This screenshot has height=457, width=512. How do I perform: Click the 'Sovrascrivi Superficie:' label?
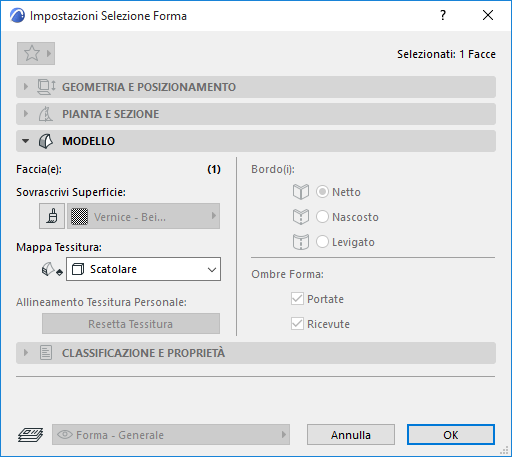click(71, 192)
